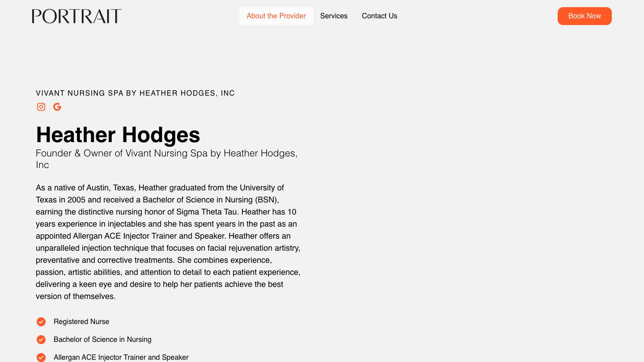Click the large Heather Hodges name heading
Screen dimensions: 644x362
(118, 135)
